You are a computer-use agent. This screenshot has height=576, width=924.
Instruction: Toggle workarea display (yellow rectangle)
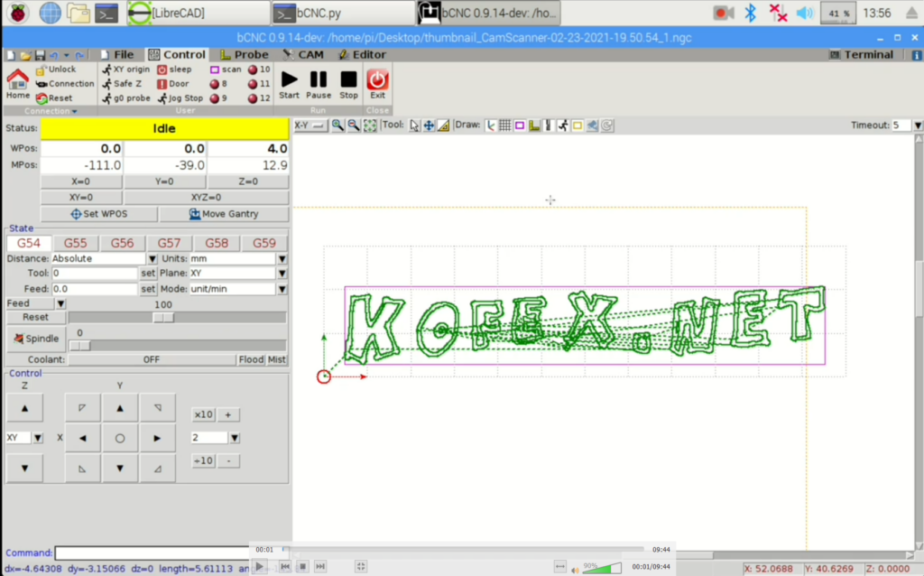tap(577, 125)
